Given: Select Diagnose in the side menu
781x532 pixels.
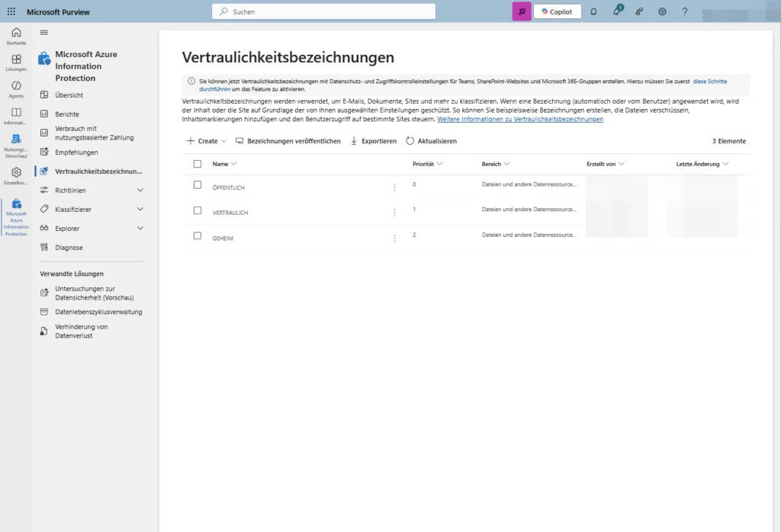Looking at the screenshot, I should point(69,248).
